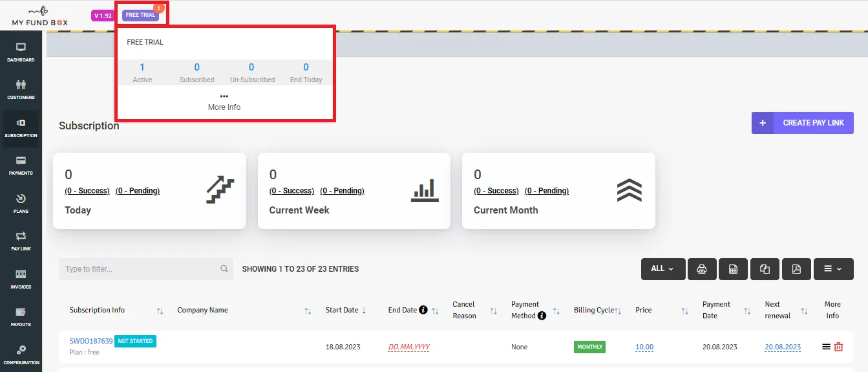Click the Free Trial badge button
Viewport: 868px width, 372px height.
click(140, 16)
